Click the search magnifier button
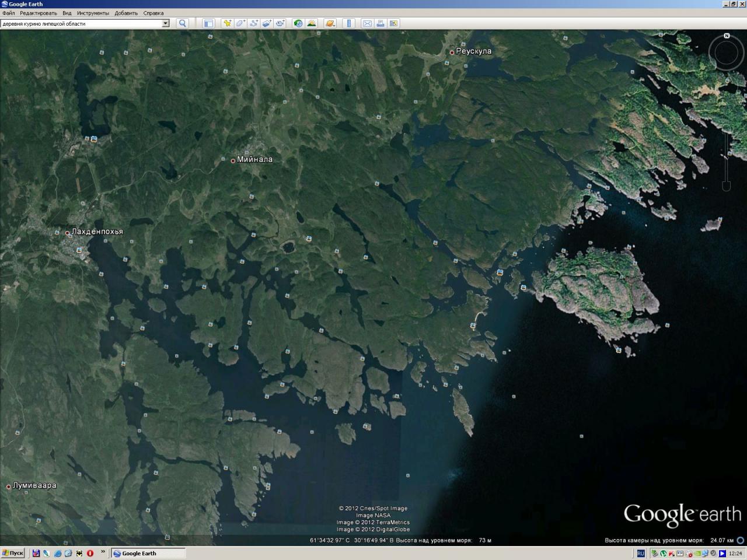Viewport: 747px width, 560px height. 182,23
